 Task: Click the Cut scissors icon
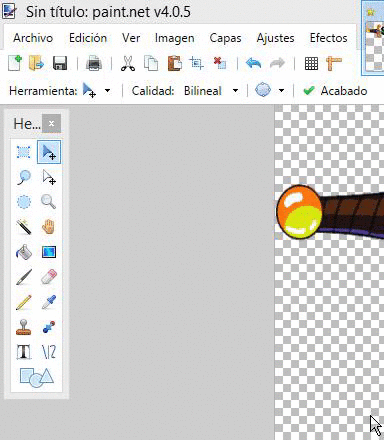point(128,63)
